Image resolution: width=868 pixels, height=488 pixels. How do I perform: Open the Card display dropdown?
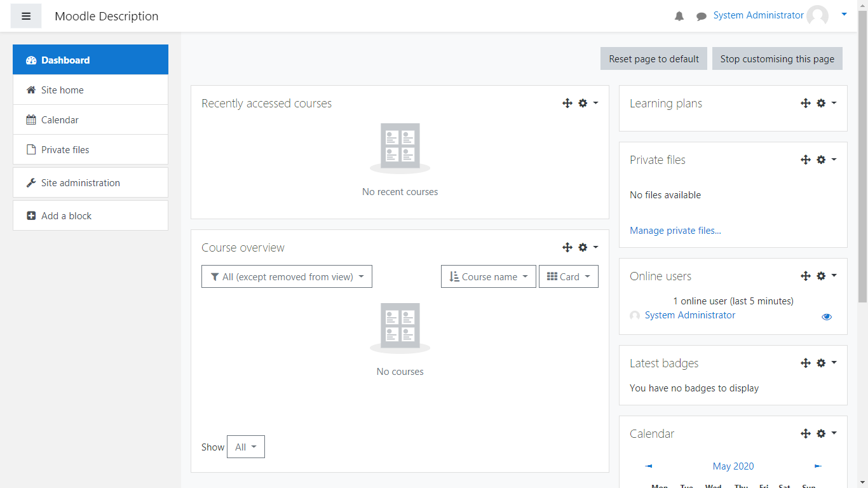pyautogui.click(x=568, y=277)
